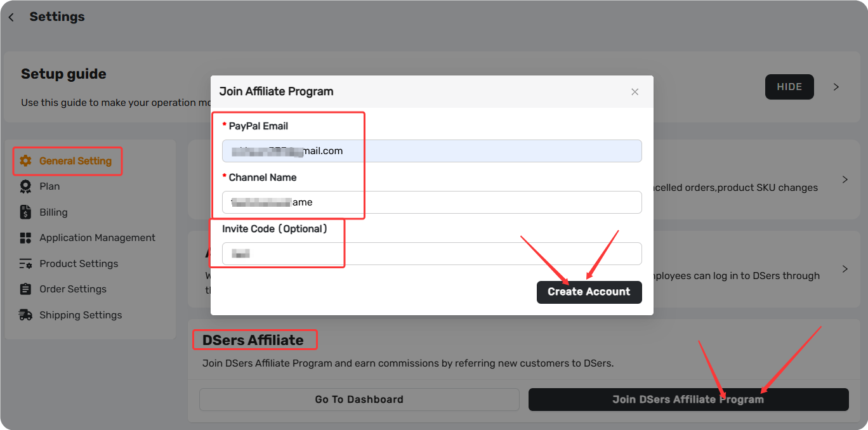Screen dimensions: 868x430
Task: Click the Go To Dashboard button
Action: pyautogui.click(x=359, y=400)
